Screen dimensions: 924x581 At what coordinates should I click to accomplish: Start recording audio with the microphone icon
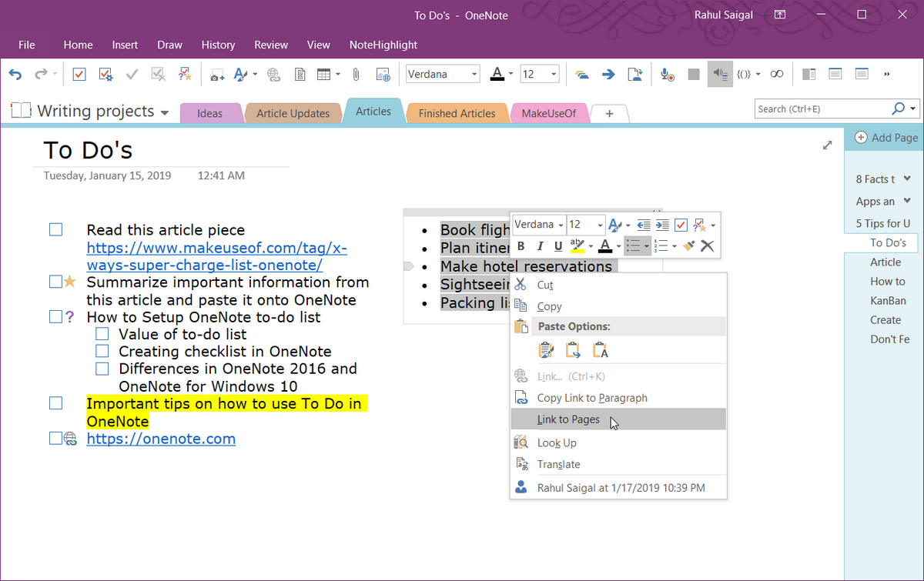point(667,74)
